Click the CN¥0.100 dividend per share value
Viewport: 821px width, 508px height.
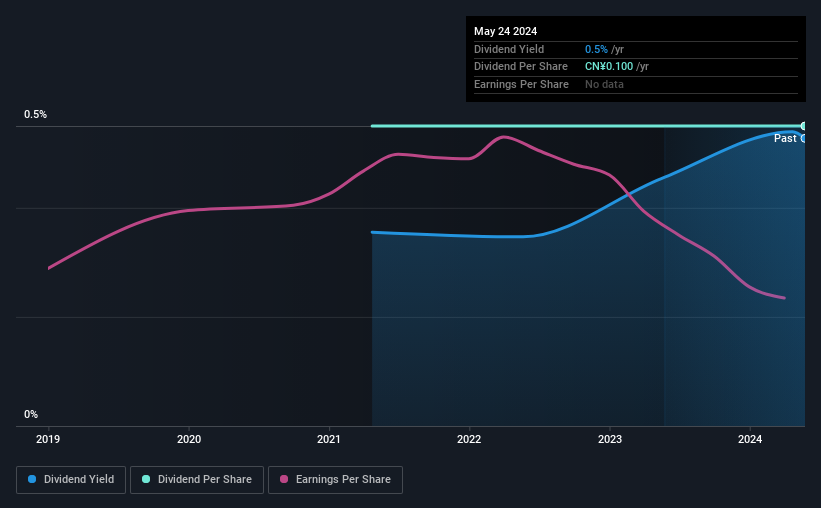609,67
